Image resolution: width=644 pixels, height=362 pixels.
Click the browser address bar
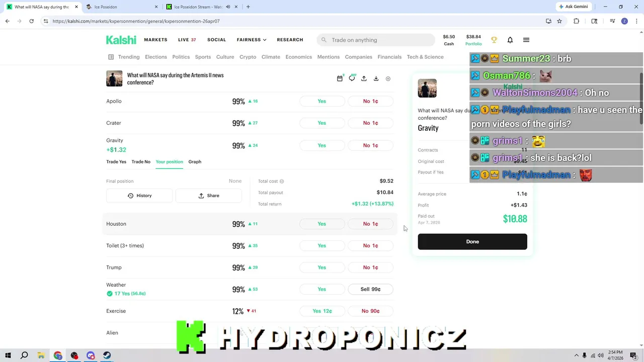click(x=297, y=21)
